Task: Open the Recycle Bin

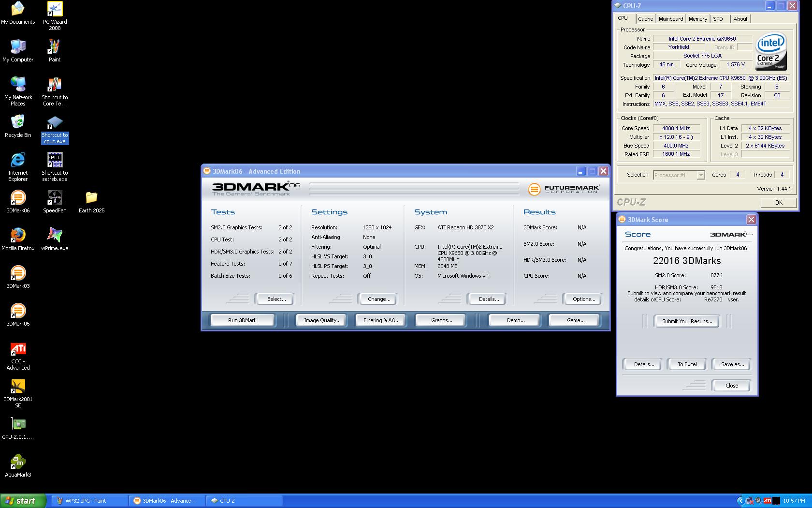Action: pyautogui.click(x=18, y=126)
